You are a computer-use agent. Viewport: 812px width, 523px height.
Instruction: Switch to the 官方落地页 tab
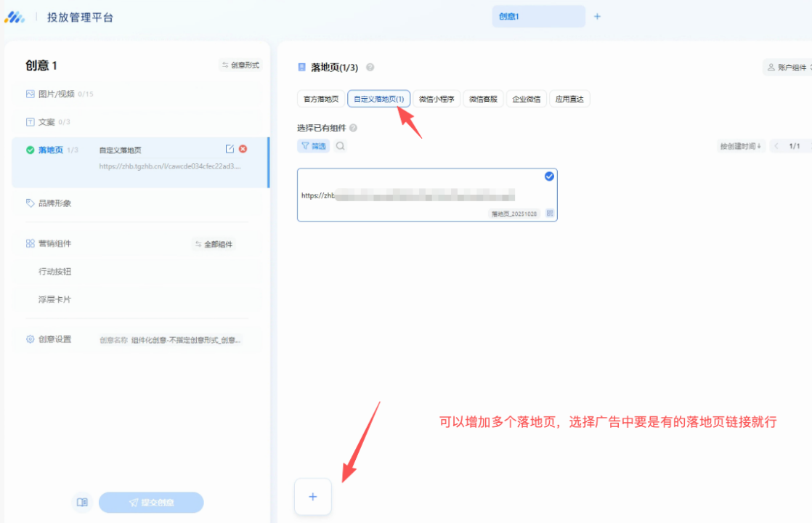click(x=321, y=100)
